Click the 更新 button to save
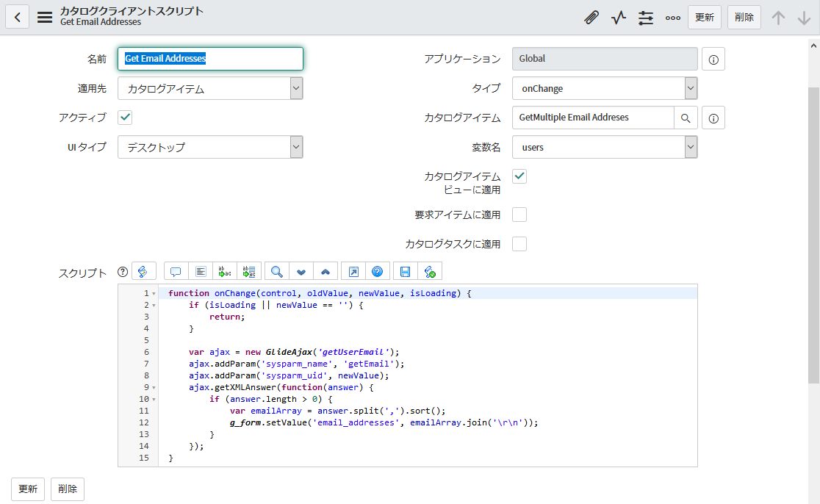Image resolution: width=820 pixels, height=504 pixels. coord(704,16)
